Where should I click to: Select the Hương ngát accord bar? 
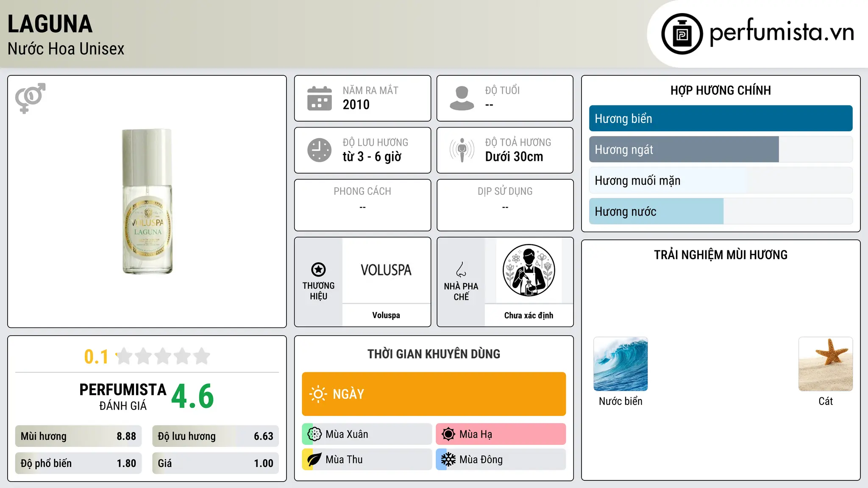click(x=721, y=150)
